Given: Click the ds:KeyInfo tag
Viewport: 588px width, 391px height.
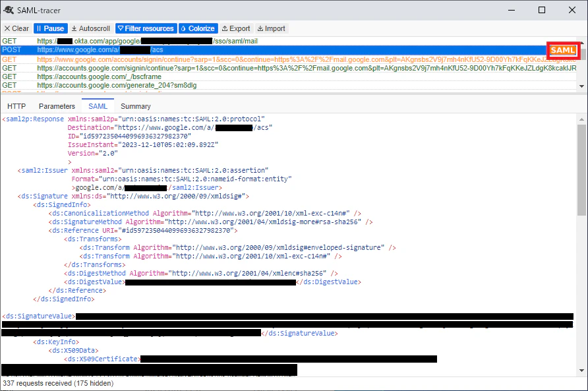Looking at the screenshot, I should pos(56,342).
